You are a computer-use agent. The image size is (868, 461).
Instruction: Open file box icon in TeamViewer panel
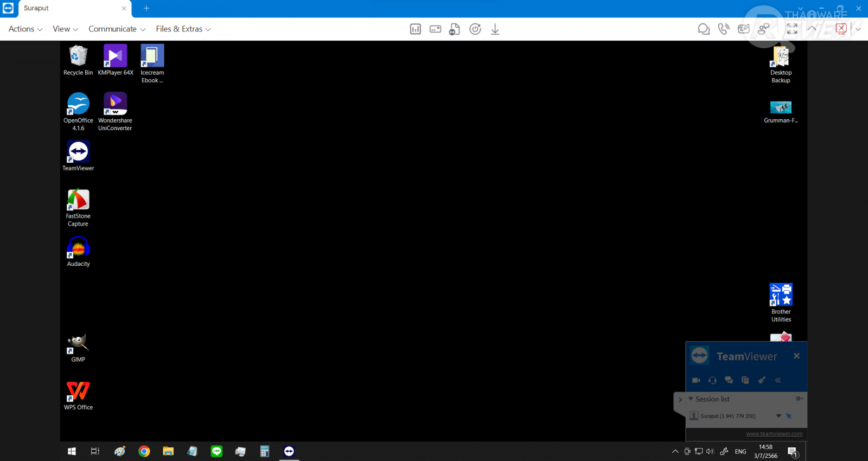point(745,380)
